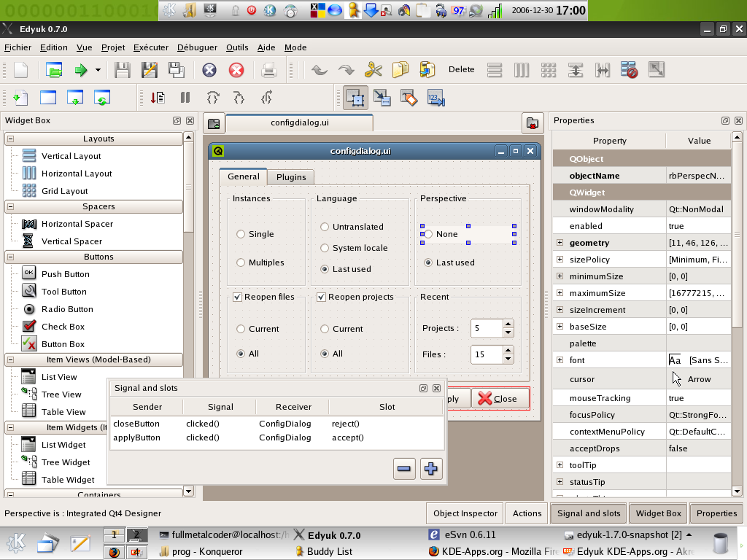Click the Save As icon with pencil
The width and height of the screenshot is (747, 560).
pos(150,70)
